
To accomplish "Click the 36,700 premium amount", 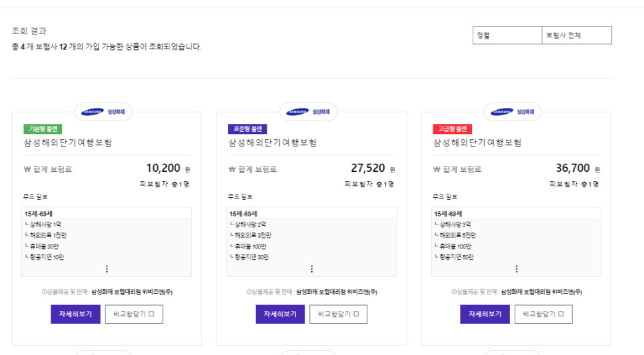I will (573, 169).
